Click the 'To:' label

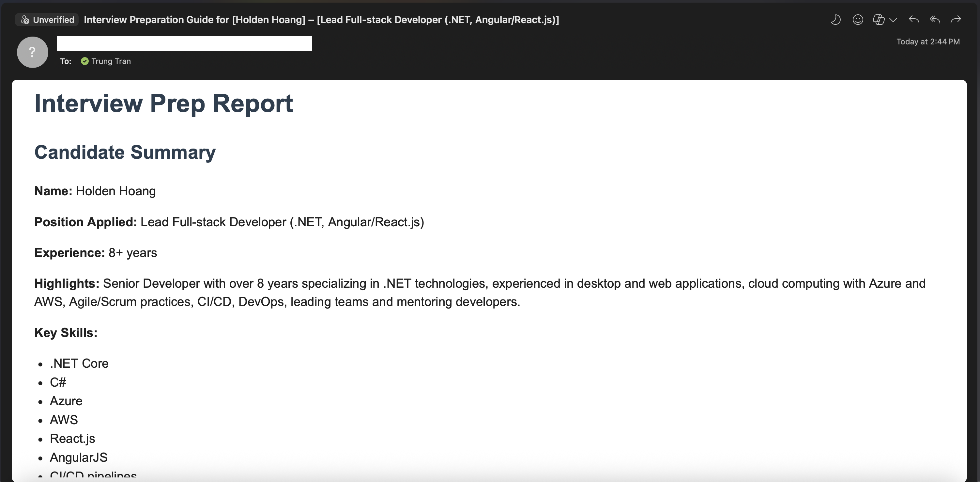tap(66, 61)
